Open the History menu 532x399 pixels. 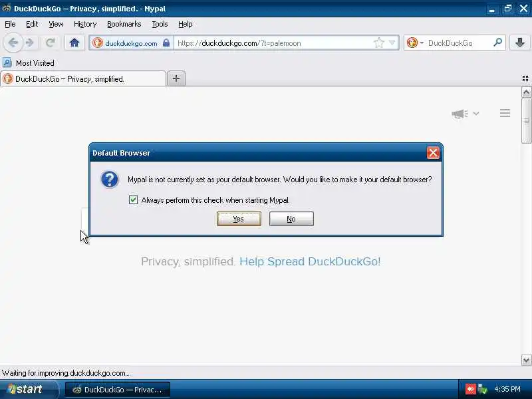click(85, 24)
